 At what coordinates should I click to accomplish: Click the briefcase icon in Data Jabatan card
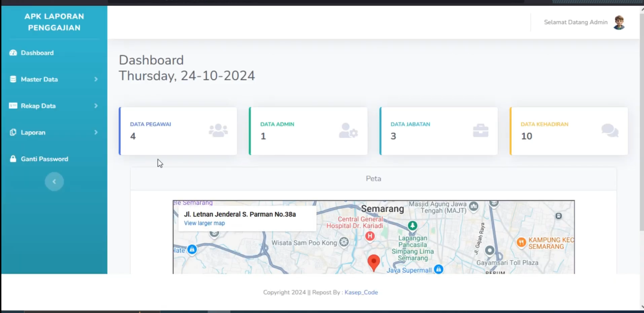(x=481, y=131)
